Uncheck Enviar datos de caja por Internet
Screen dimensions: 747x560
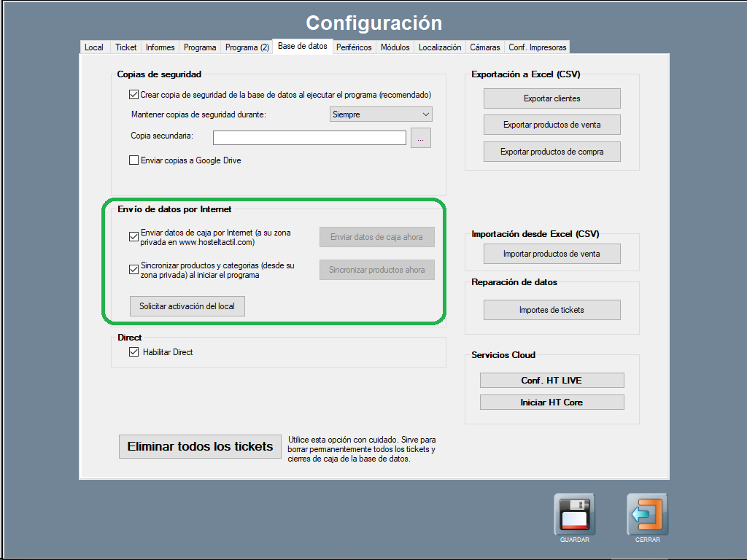pos(133,236)
